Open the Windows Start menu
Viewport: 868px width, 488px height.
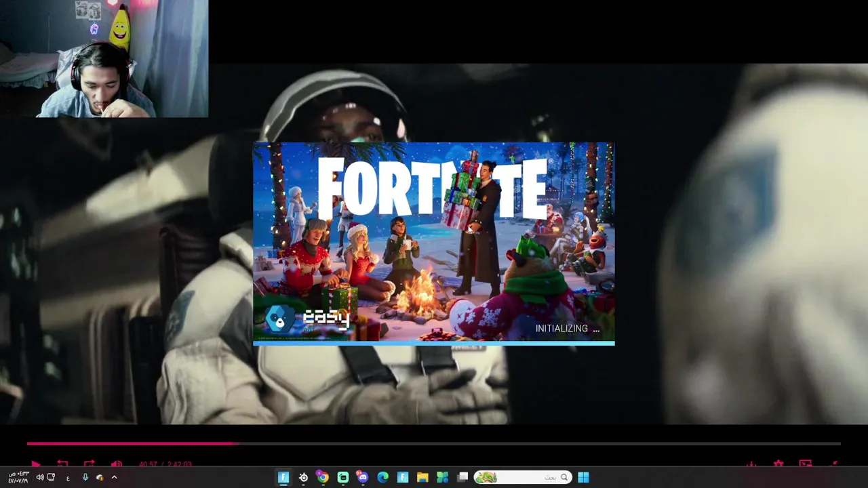pyautogui.click(x=583, y=477)
